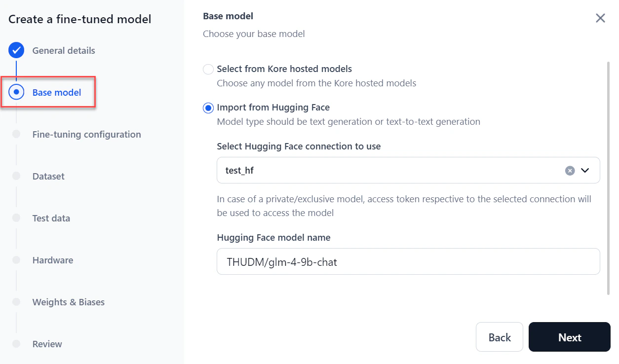The image size is (619, 364).
Task: Click the General details completed checkmark icon
Action: click(16, 50)
